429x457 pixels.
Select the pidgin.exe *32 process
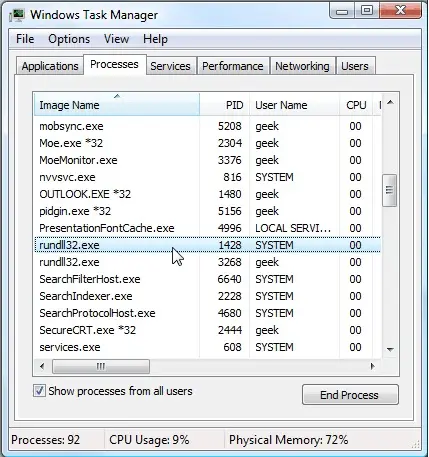207,211
